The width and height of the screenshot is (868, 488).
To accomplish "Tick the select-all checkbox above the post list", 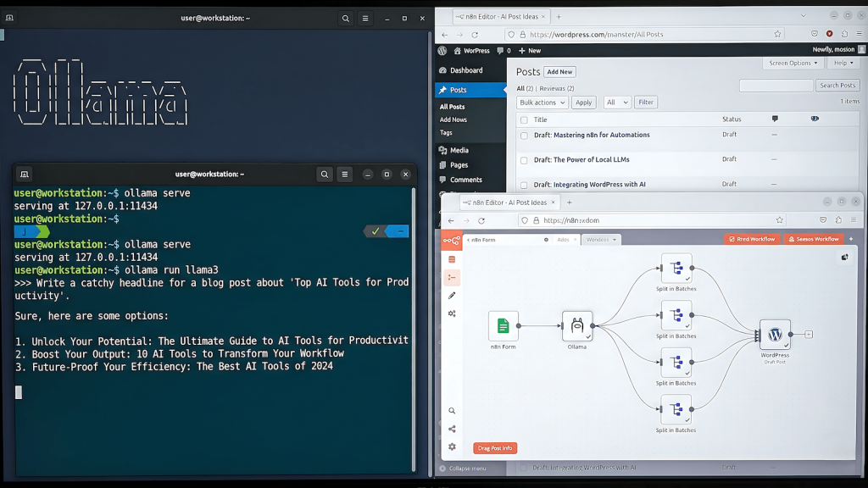I will pos(523,119).
